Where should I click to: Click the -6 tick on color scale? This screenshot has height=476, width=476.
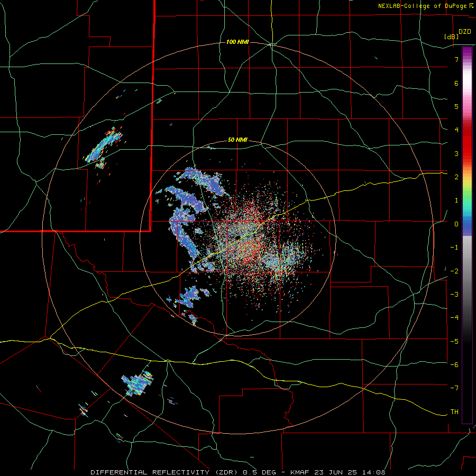454,365
